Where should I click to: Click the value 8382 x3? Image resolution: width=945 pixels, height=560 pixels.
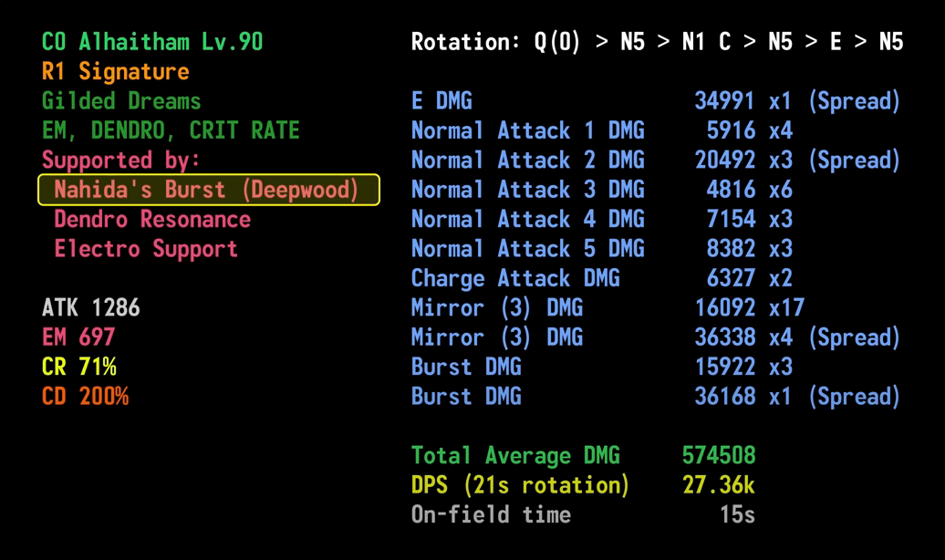749,249
